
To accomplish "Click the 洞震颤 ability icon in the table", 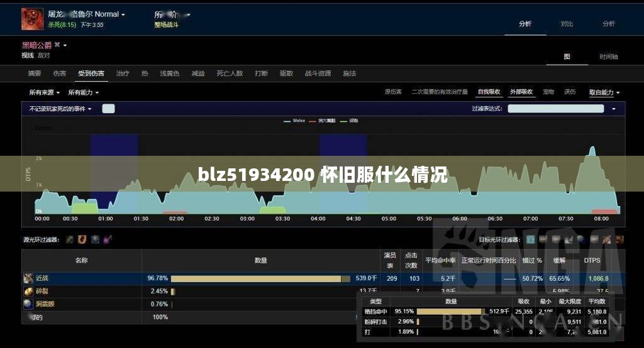I will click(x=28, y=304).
